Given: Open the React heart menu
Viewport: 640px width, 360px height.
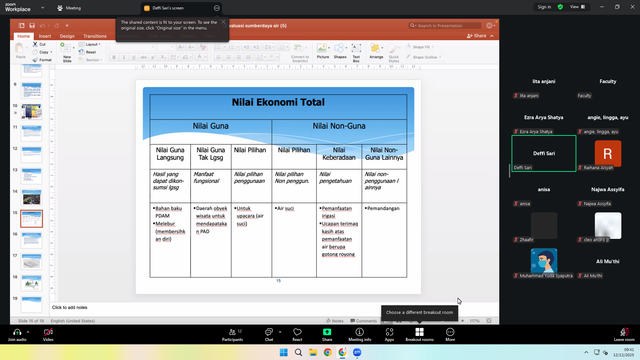Looking at the screenshot, I should click(x=297, y=334).
